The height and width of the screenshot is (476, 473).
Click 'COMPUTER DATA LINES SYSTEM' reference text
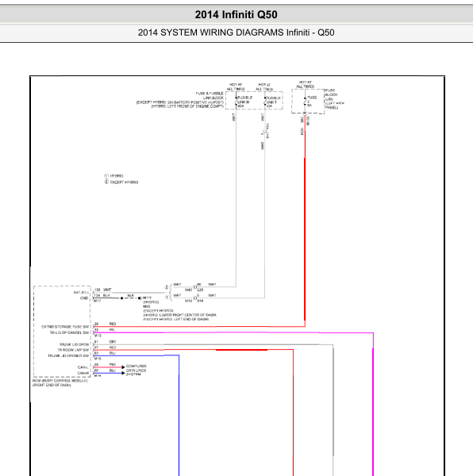click(x=136, y=370)
